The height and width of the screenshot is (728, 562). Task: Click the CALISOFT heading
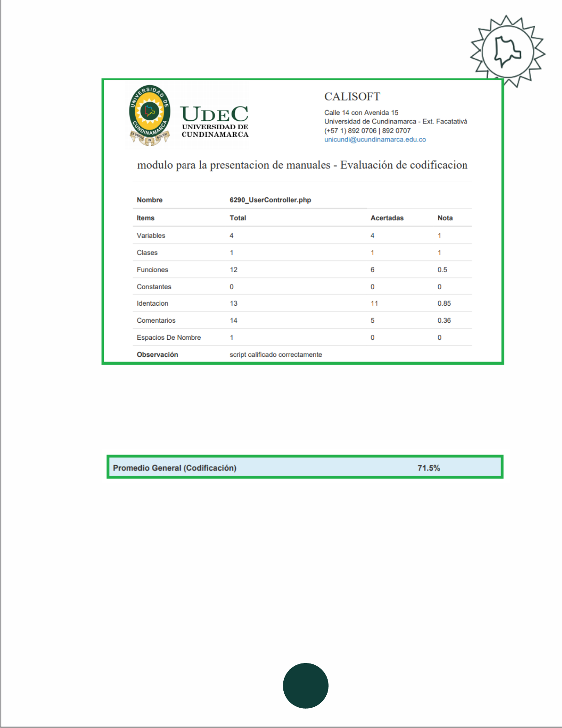(352, 96)
